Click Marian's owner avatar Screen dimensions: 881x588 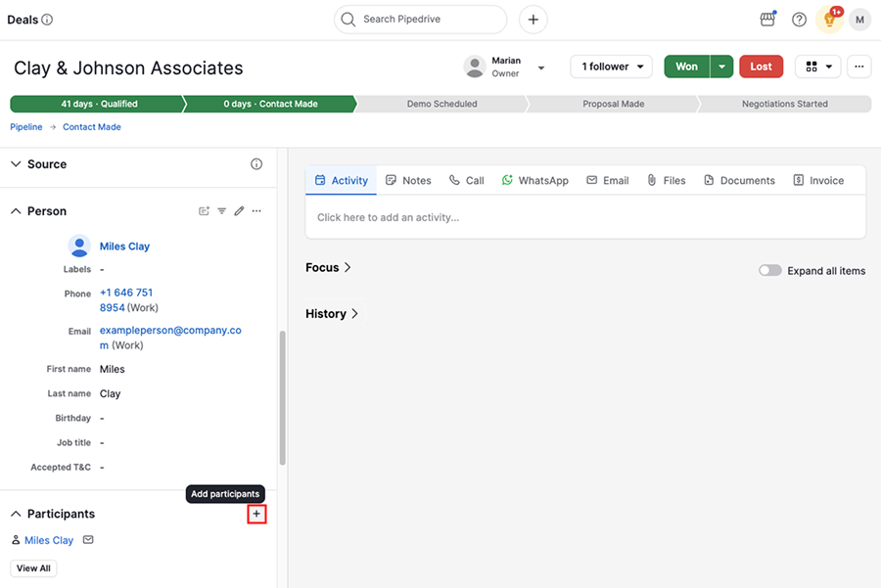tap(475, 67)
